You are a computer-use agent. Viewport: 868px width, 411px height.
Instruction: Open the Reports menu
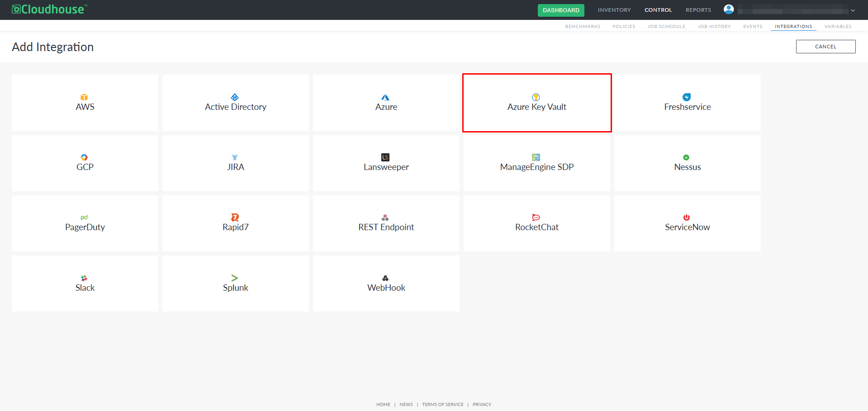click(x=698, y=10)
